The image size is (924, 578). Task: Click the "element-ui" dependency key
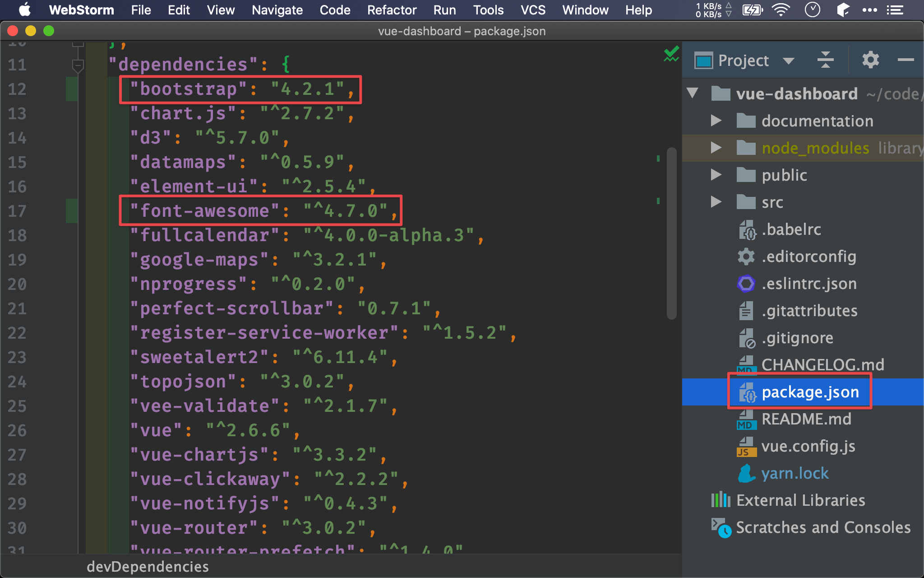point(193,186)
